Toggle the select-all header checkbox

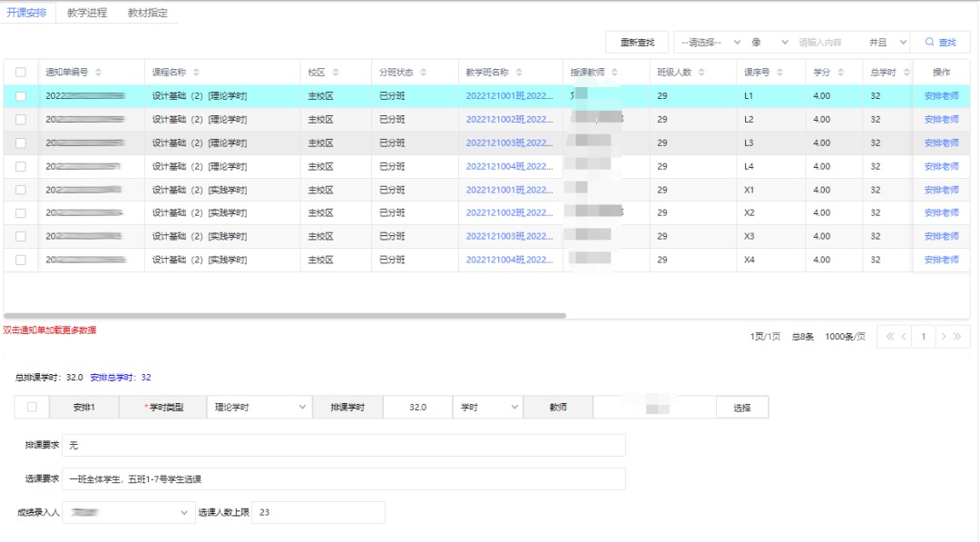21,73
